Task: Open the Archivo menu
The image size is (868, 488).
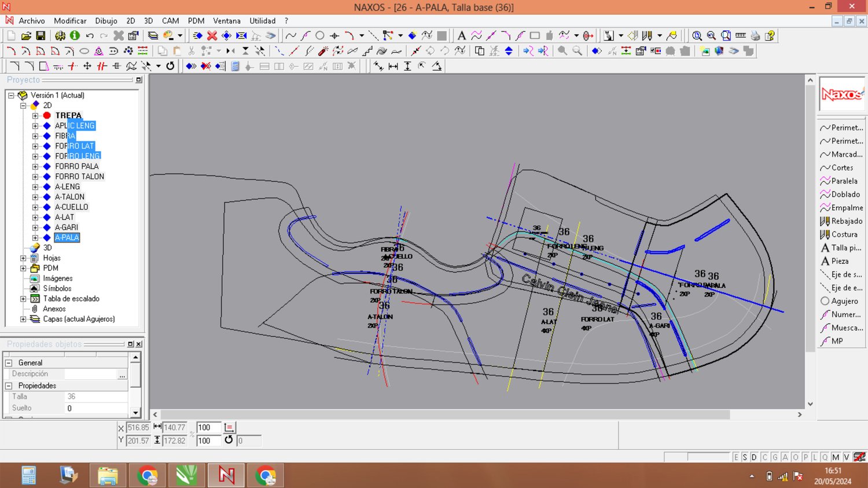Action: [32, 21]
